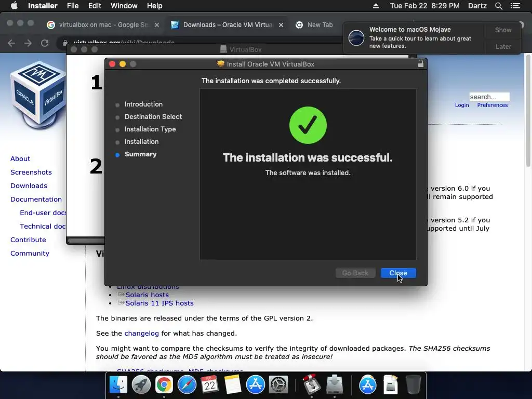Open the App Store icon beside System Preferences
The image size is (532, 399).
[x=255, y=385]
